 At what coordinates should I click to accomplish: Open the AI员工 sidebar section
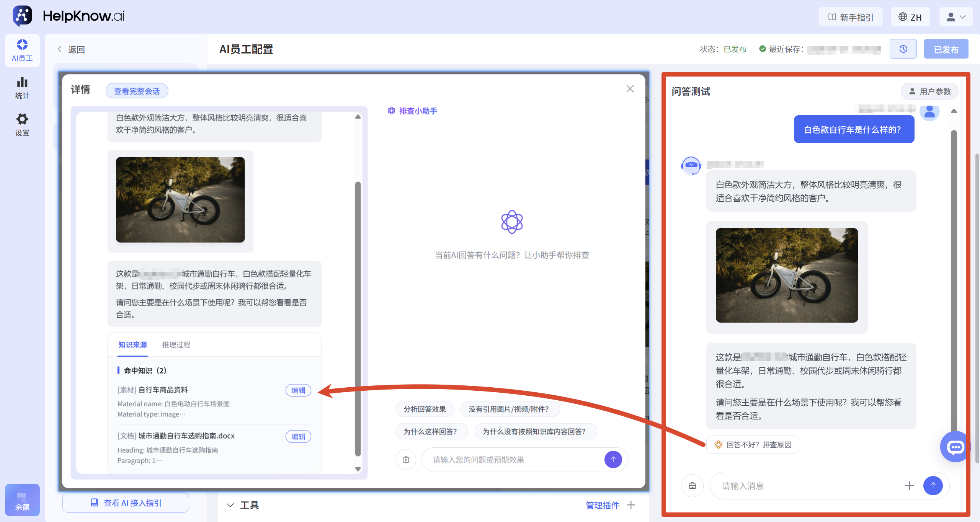point(22,51)
